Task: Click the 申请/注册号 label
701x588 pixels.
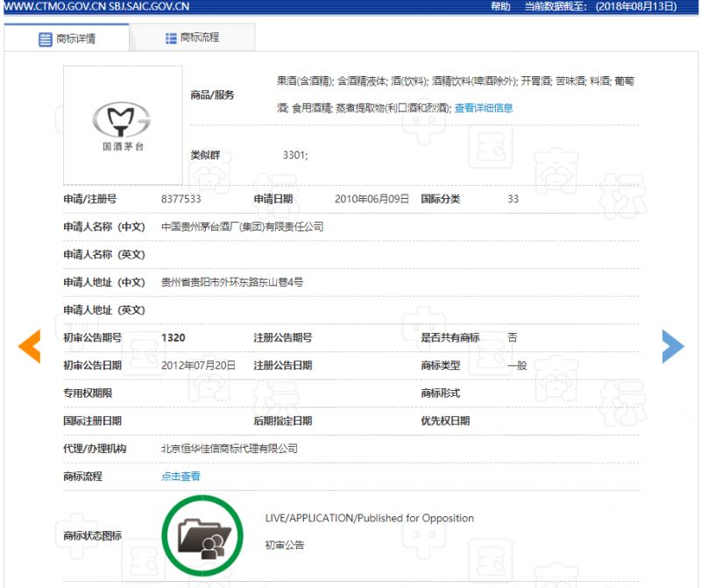Action: point(90,199)
